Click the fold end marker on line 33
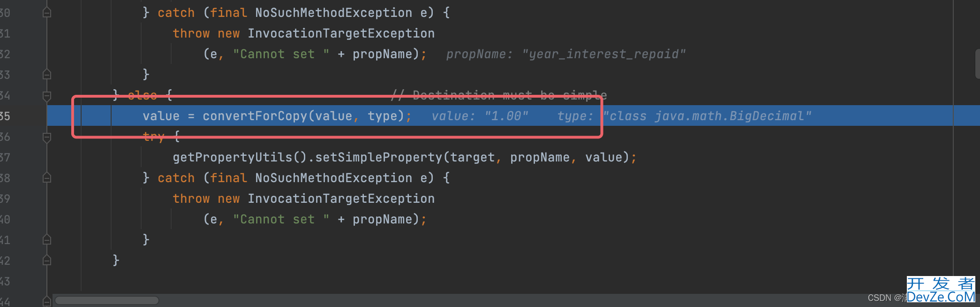Image resolution: width=980 pixels, height=307 pixels. point(47,75)
